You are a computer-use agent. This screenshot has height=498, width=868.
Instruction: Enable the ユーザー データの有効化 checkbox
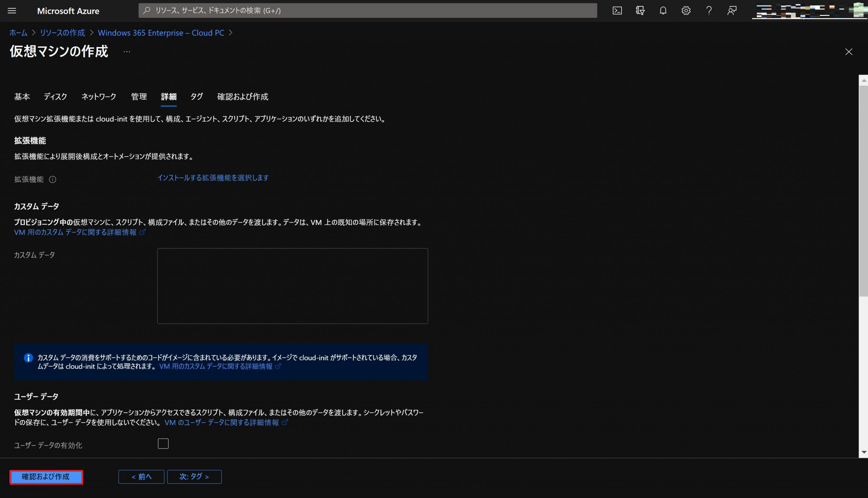[163, 443]
